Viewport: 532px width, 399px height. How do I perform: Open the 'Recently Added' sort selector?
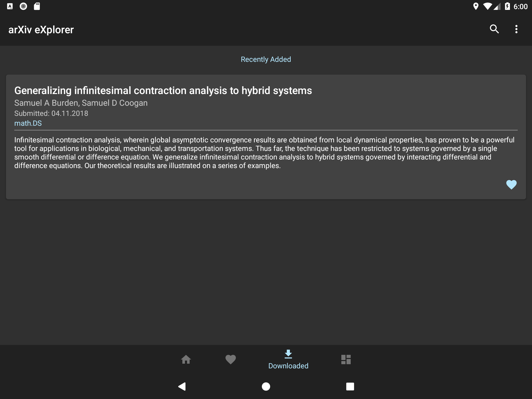point(266,59)
